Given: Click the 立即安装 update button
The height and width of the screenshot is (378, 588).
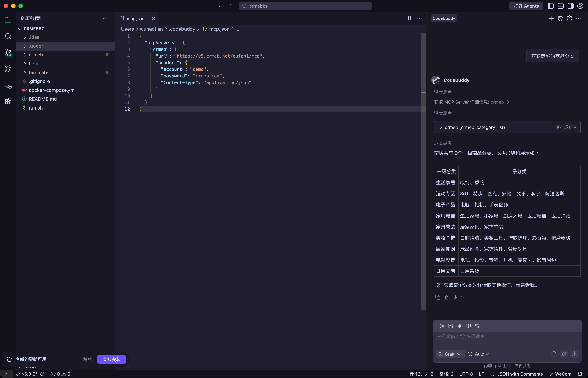Looking at the screenshot, I should 111,359.
